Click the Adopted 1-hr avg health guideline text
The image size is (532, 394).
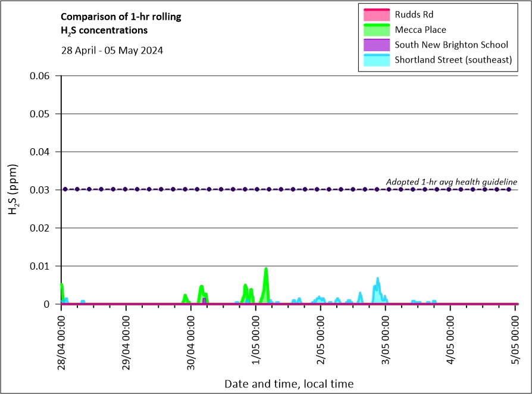tap(451, 182)
